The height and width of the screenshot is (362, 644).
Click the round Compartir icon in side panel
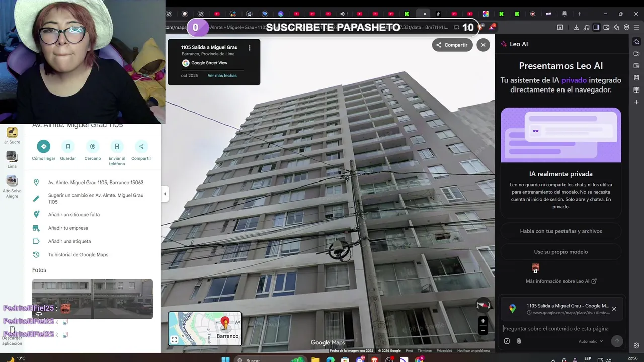coord(141,146)
